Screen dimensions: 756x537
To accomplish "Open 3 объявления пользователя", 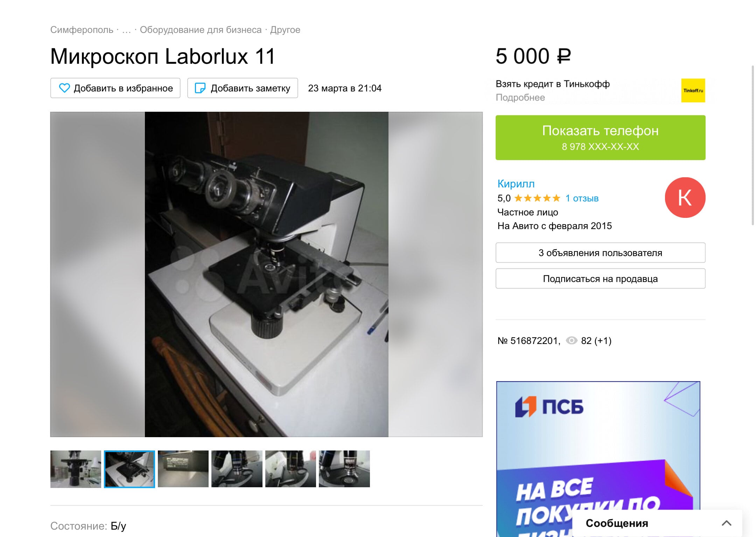I will [x=600, y=253].
